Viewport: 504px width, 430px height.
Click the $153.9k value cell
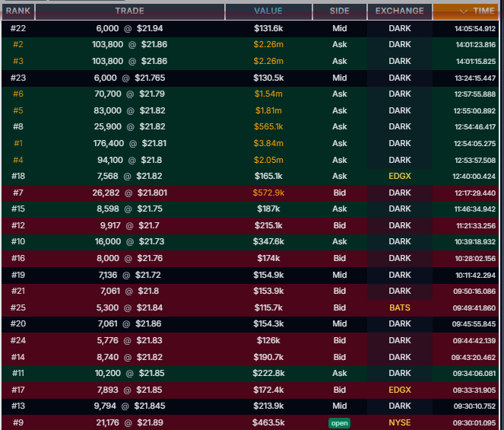tap(268, 291)
